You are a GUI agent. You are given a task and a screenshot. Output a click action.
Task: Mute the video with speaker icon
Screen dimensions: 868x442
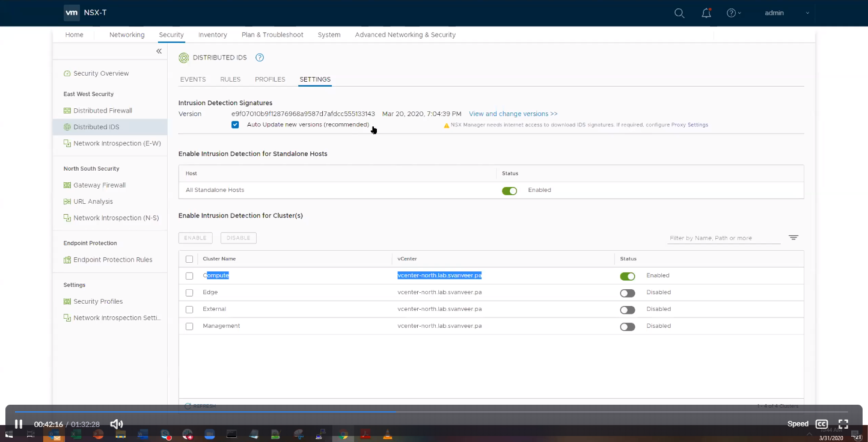pyautogui.click(x=117, y=424)
